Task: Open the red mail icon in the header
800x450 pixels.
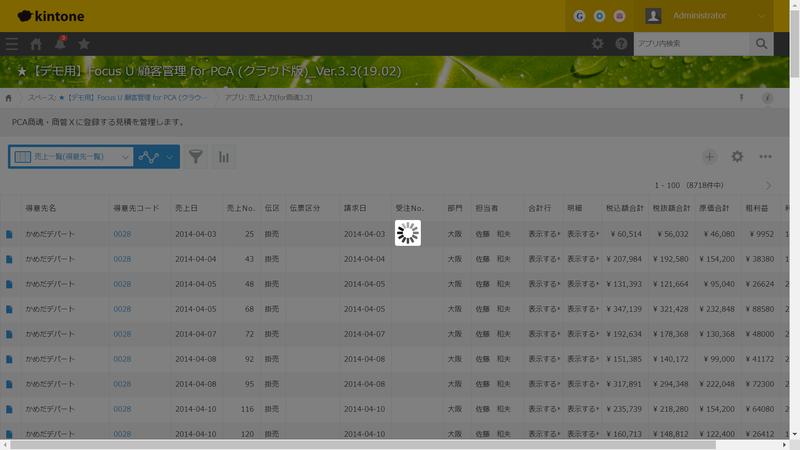Action: (619, 16)
